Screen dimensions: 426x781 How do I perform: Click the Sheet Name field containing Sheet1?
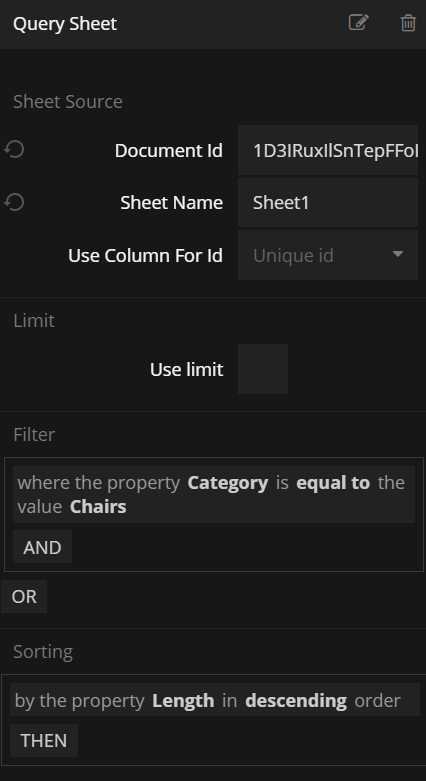pyautogui.click(x=328, y=203)
